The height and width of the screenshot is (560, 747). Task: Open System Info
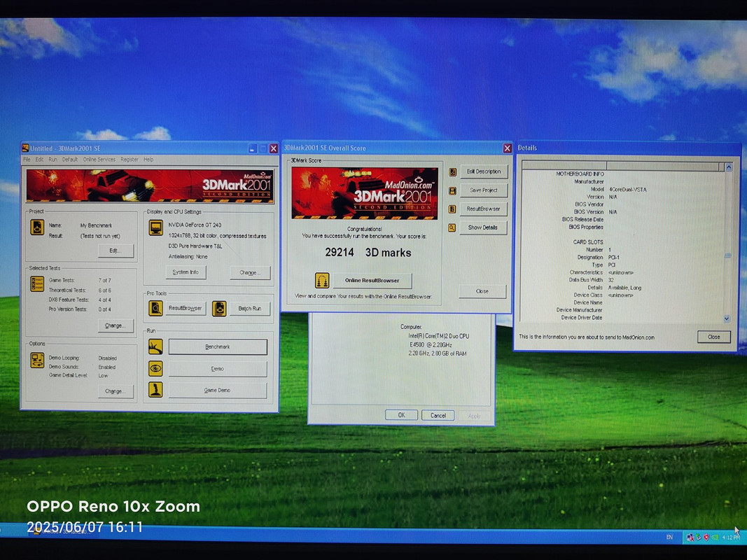coord(186,272)
